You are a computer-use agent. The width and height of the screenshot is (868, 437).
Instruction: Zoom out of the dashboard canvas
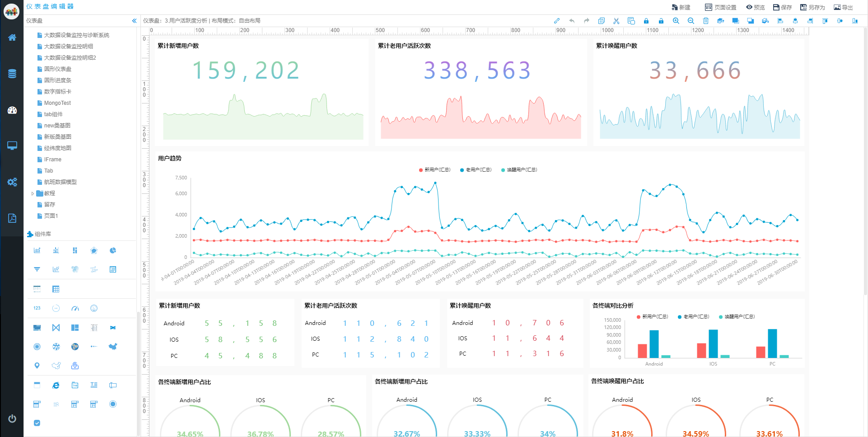[x=691, y=21]
